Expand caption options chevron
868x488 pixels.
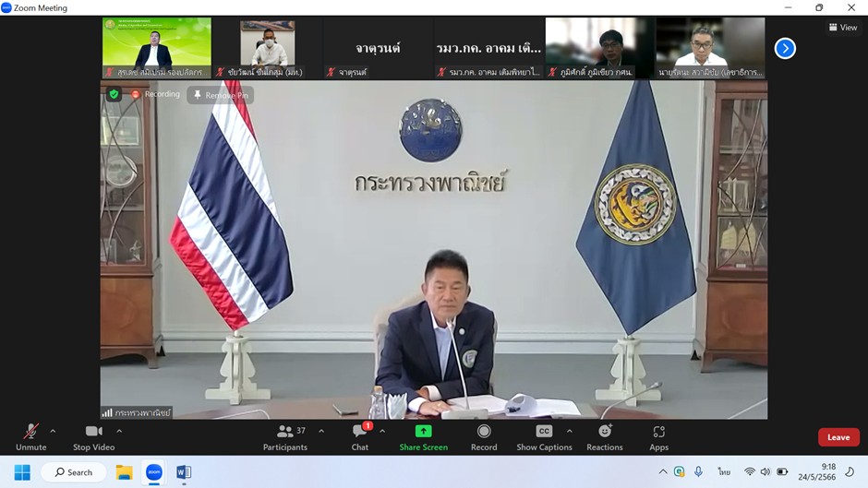coord(569,431)
